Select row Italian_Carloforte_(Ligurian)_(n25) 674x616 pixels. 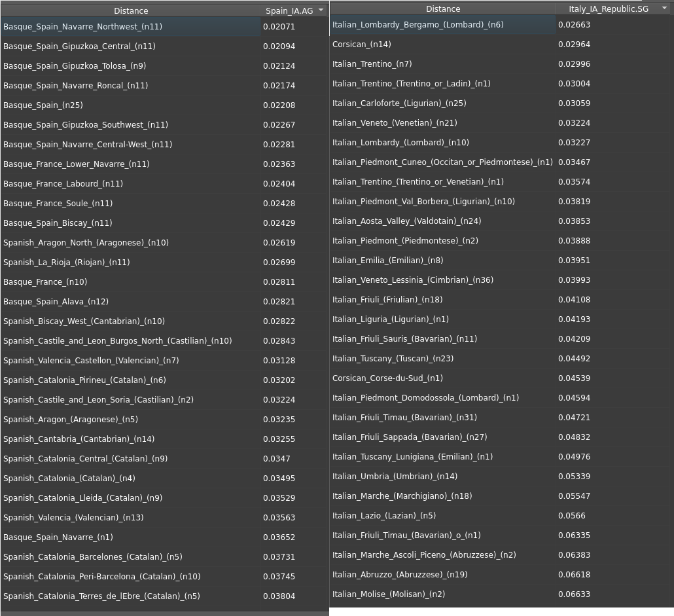(501, 103)
